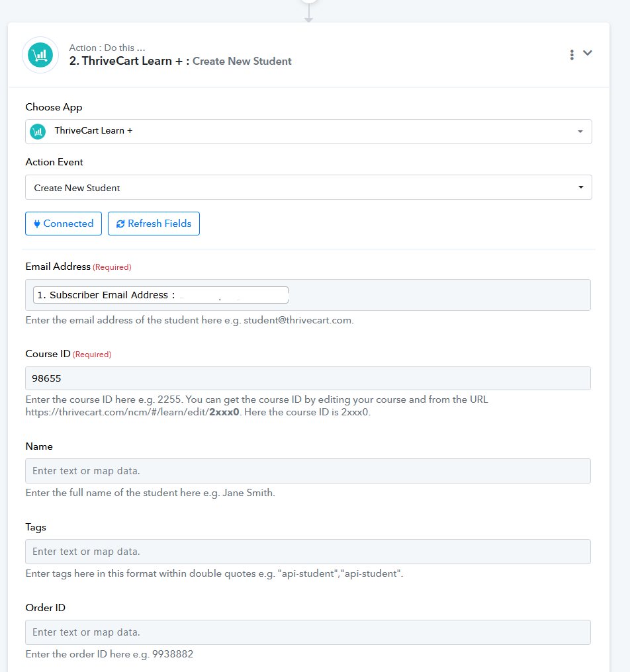Click the ThriveCart icon inside Choose App dropdown
630x672 pixels.
coord(38,131)
